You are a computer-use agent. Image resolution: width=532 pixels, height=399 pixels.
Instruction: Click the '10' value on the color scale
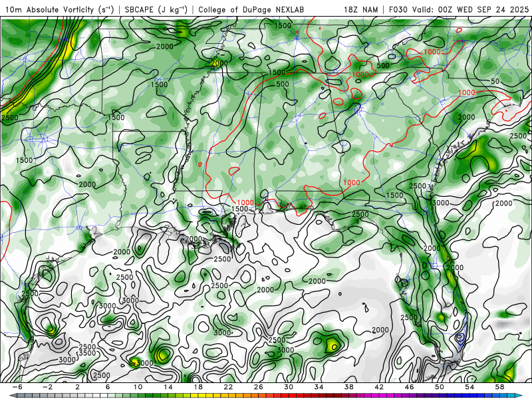tap(138, 387)
